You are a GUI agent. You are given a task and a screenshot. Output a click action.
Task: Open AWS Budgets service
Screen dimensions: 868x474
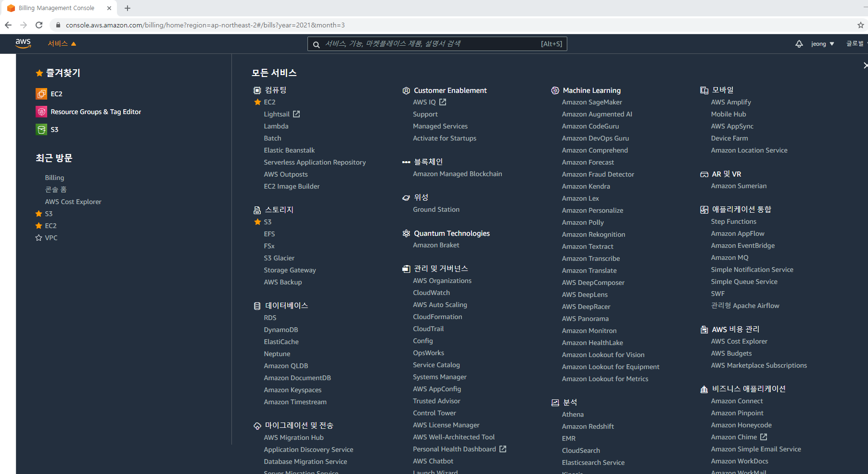click(x=731, y=353)
